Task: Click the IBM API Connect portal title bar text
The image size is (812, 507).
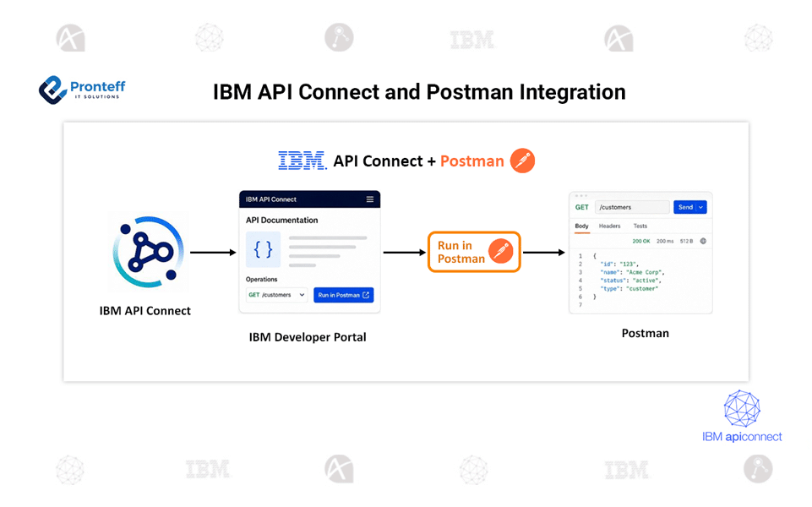Action: 271,199
